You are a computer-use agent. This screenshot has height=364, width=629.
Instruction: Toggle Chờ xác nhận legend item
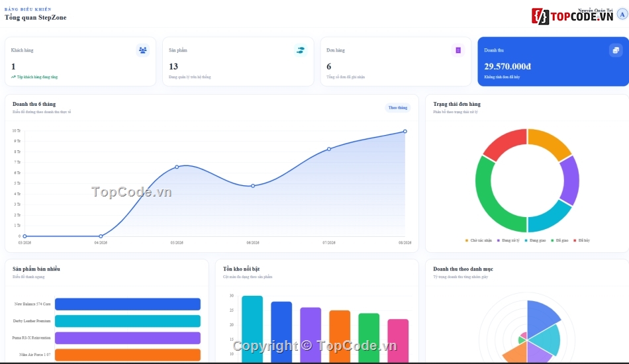pos(478,240)
